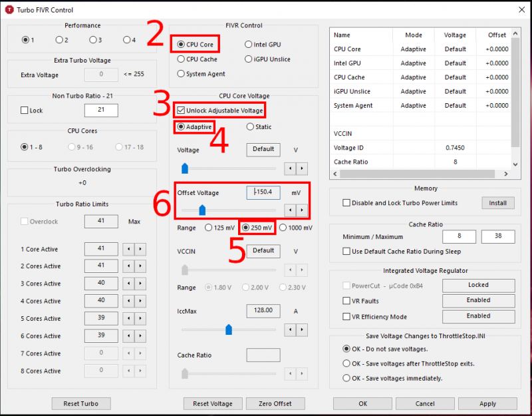The width and height of the screenshot is (532, 416).
Task: Choose CPU Cache in FIVR Control
Action: coord(197,59)
